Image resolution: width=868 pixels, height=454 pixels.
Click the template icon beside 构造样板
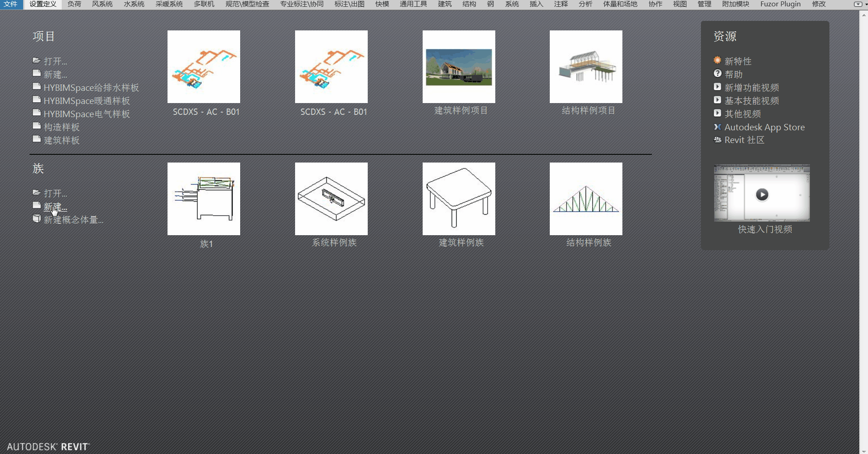pyautogui.click(x=37, y=126)
